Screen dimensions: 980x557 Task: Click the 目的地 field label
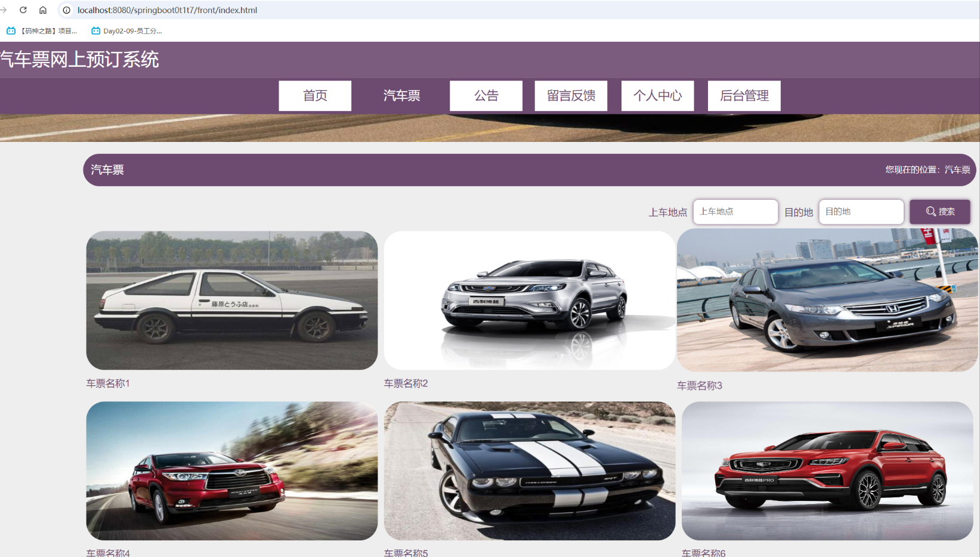pyautogui.click(x=799, y=212)
